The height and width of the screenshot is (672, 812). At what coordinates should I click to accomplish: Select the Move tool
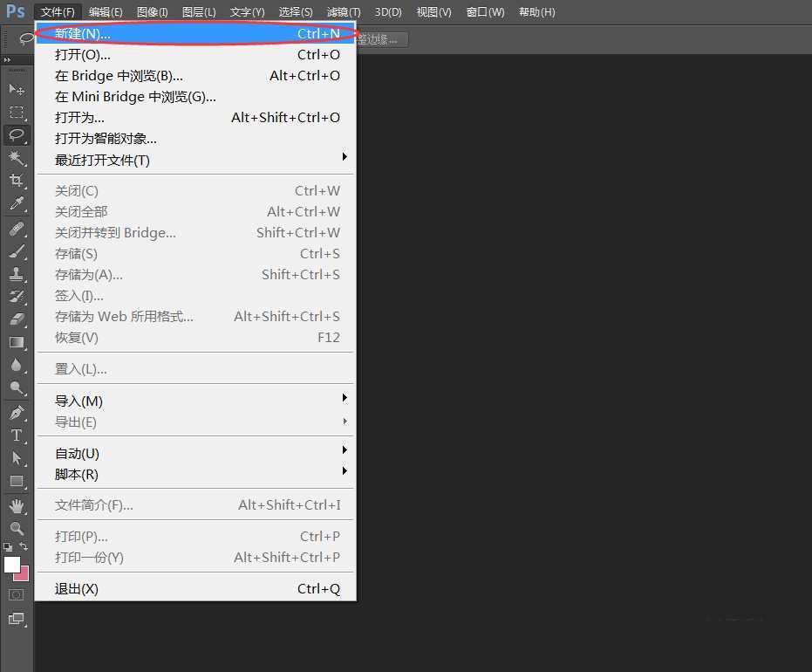click(x=17, y=89)
